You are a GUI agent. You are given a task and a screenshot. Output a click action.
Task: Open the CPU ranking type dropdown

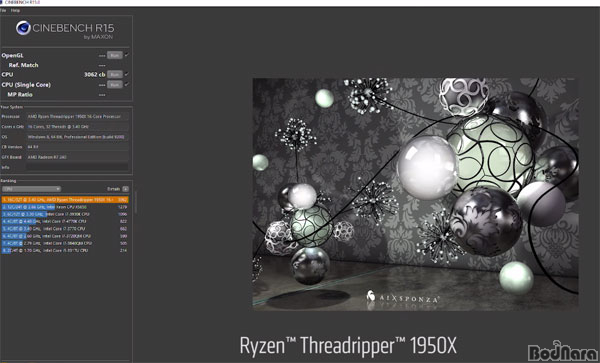tap(31, 189)
